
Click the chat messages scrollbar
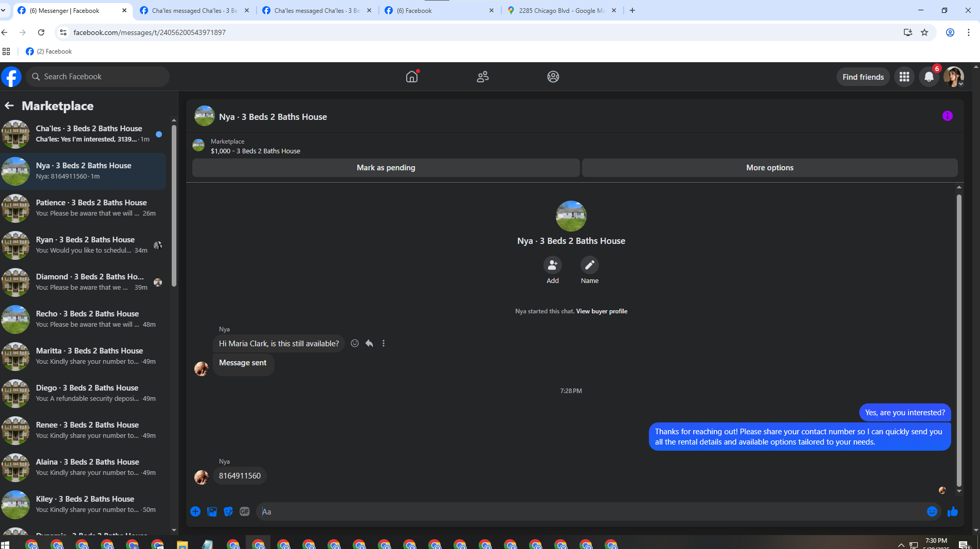(959, 340)
